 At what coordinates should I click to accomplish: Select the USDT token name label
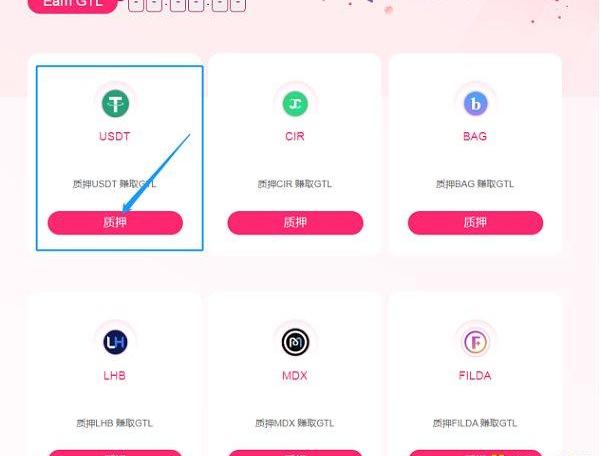click(115, 137)
